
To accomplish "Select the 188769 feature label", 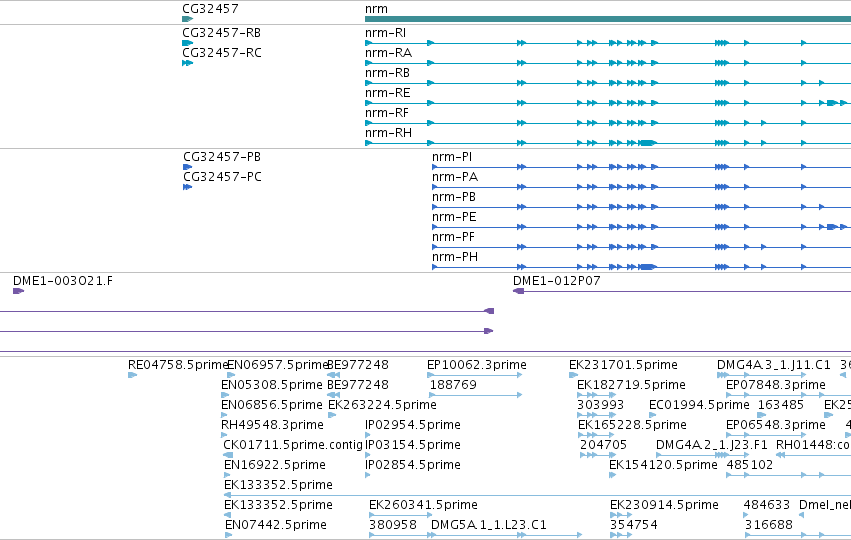I will click(453, 385).
